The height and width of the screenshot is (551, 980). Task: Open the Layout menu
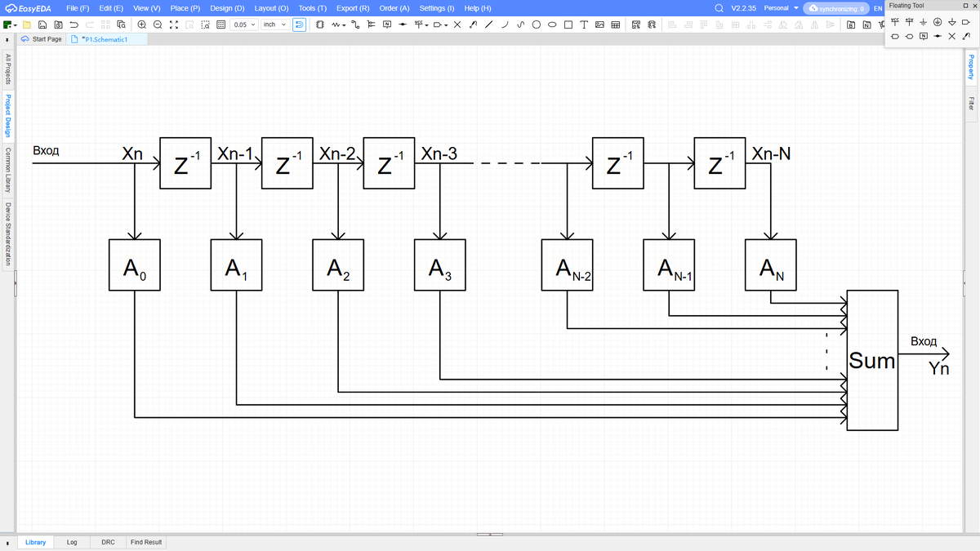click(x=271, y=8)
